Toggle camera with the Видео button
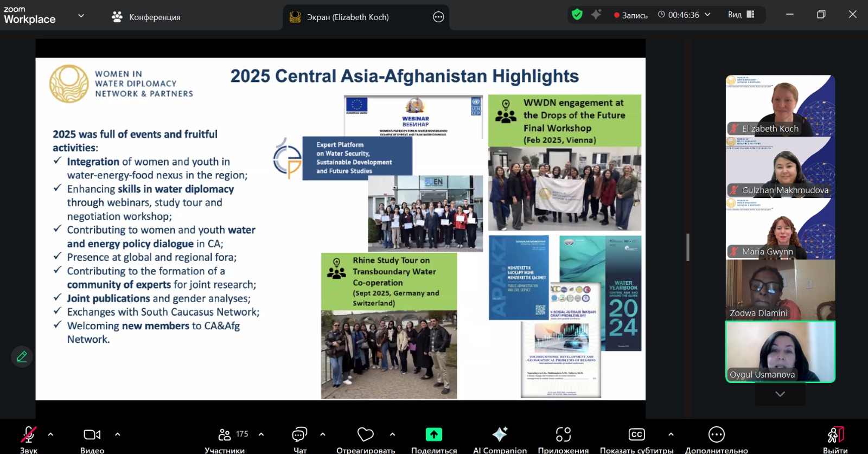This screenshot has height=454, width=868. coord(92,435)
